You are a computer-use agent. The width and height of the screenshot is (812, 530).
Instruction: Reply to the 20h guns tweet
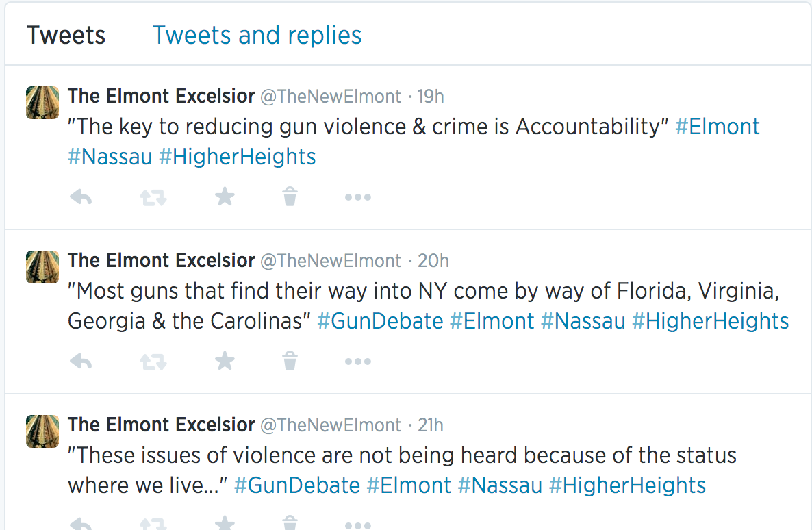81,361
